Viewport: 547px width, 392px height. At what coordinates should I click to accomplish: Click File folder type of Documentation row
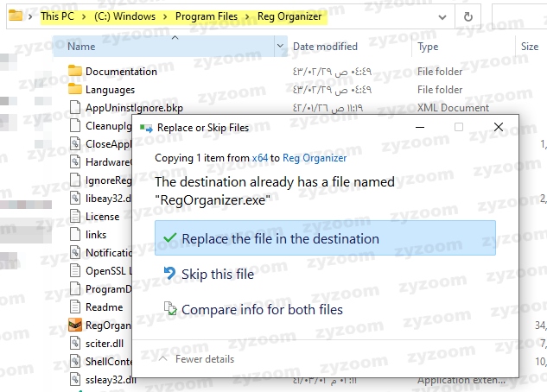[440, 72]
